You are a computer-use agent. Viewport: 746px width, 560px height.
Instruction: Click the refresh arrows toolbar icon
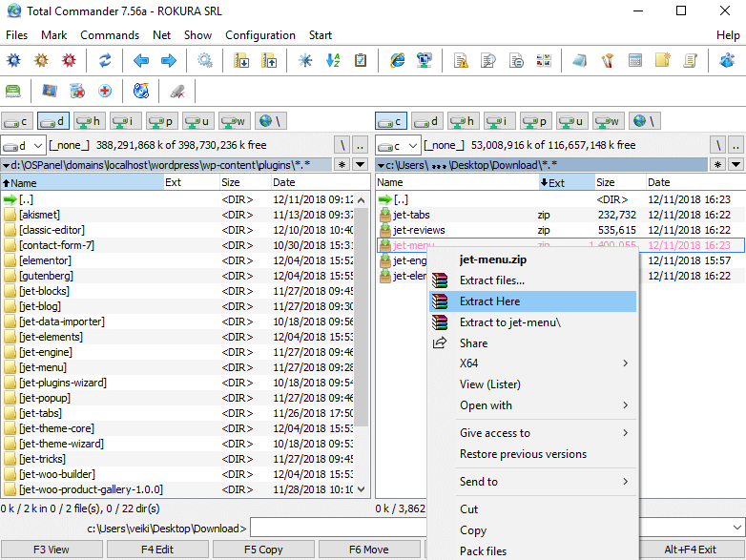[105, 60]
